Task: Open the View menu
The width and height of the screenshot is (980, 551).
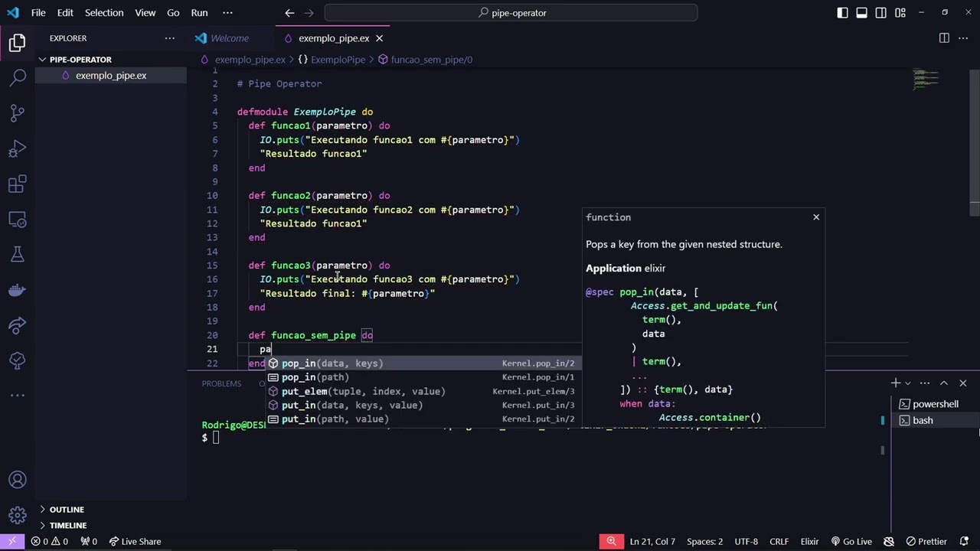Action: (x=145, y=12)
